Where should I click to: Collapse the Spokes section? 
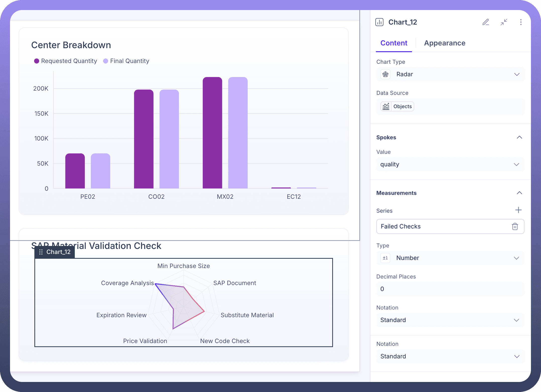pyautogui.click(x=519, y=137)
